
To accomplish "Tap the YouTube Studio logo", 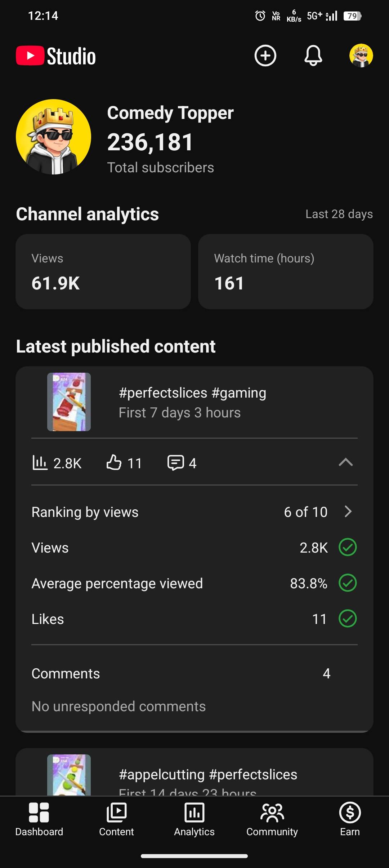I will (x=56, y=56).
